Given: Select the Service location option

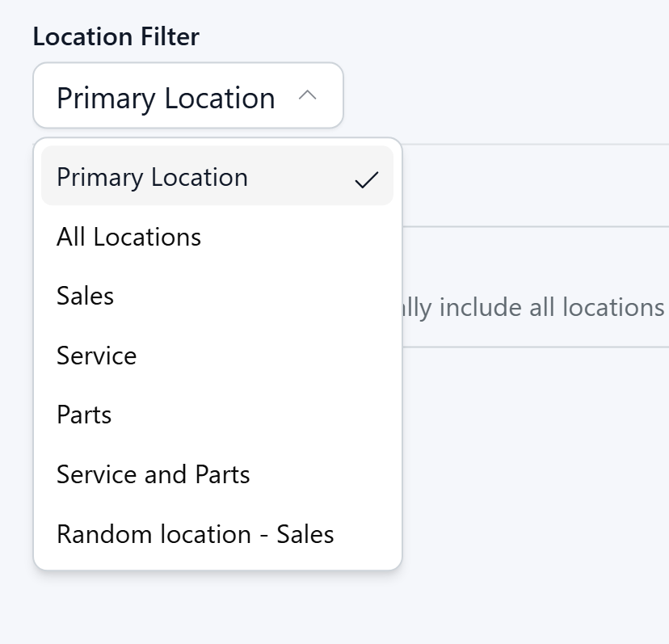Looking at the screenshot, I should [96, 356].
